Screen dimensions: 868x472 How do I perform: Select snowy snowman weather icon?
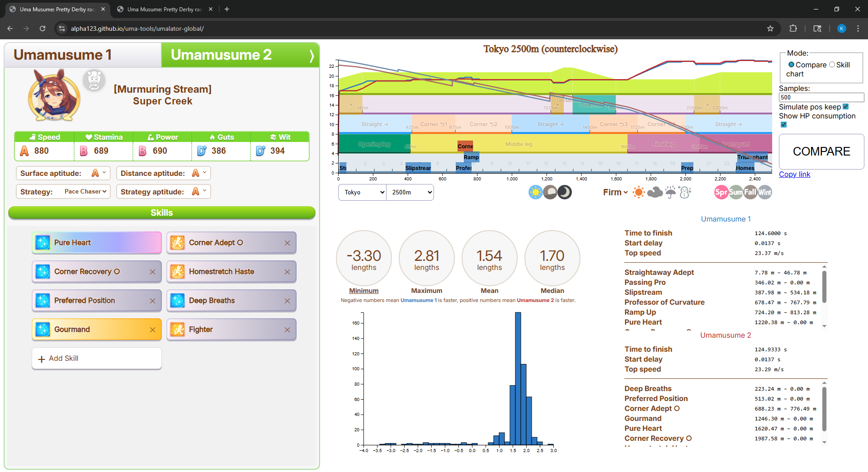[685, 192]
